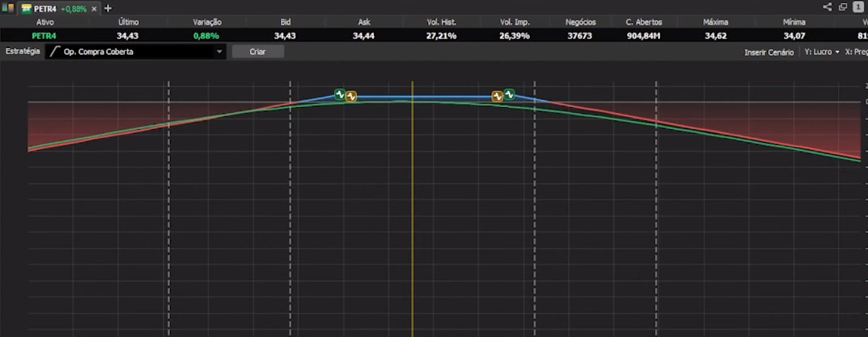The image size is (868, 337).
Task: Click the yellow vertical current-price line
Action: click(412, 222)
